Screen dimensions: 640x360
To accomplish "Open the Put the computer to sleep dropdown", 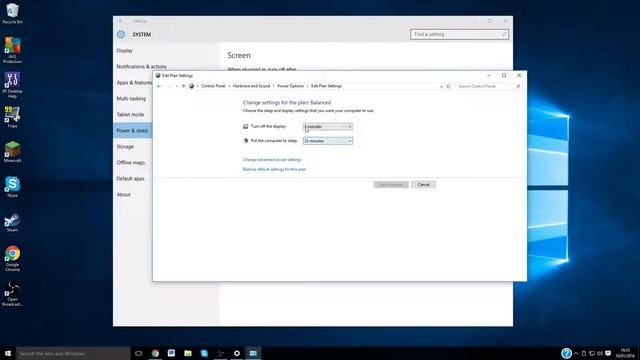I will pyautogui.click(x=328, y=141).
